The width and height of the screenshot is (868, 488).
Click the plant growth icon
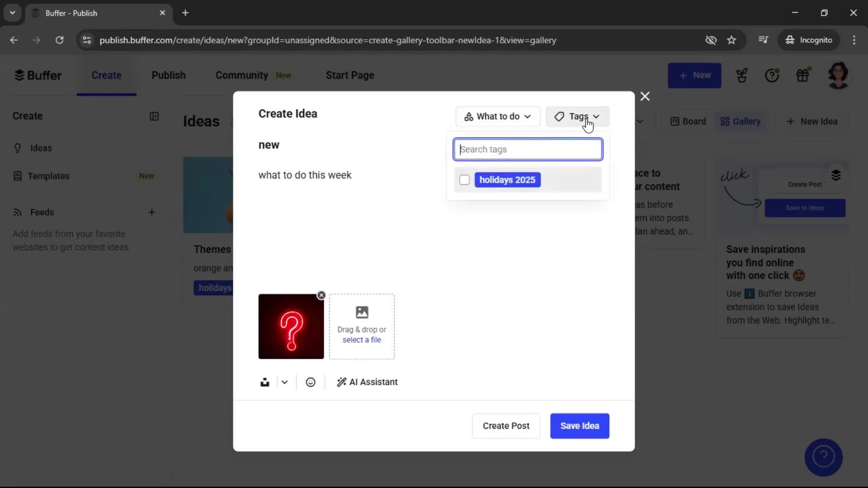pyautogui.click(x=742, y=75)
